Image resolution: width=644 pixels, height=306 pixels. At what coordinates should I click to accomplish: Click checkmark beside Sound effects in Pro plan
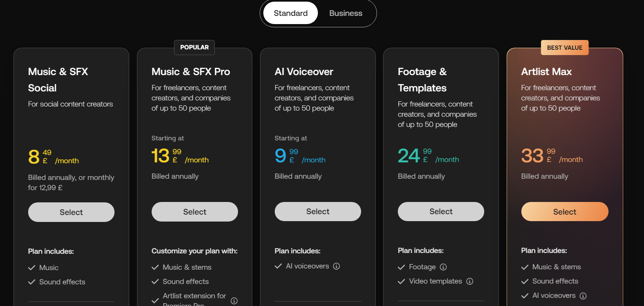[x=155, y=282]
